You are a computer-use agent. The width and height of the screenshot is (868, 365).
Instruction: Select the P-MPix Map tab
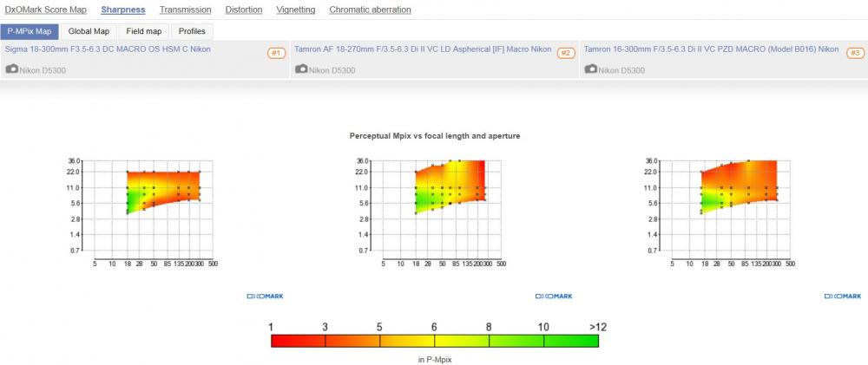point(30,31)
